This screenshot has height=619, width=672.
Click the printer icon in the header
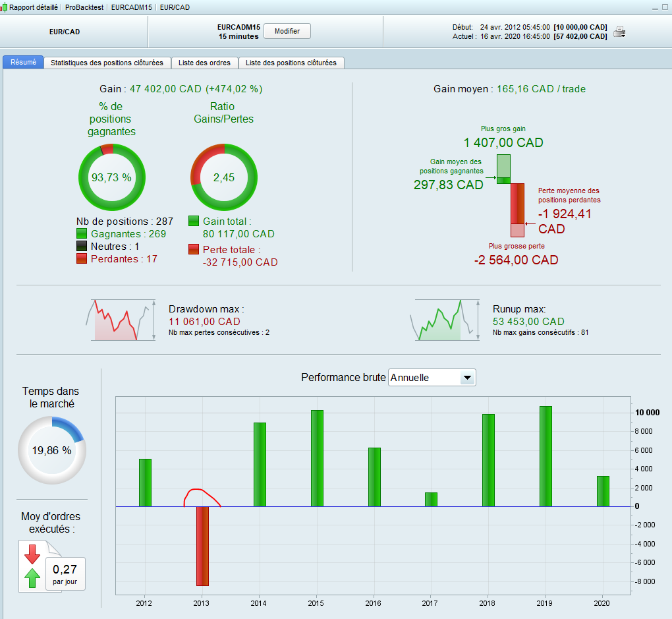[619, 32]
